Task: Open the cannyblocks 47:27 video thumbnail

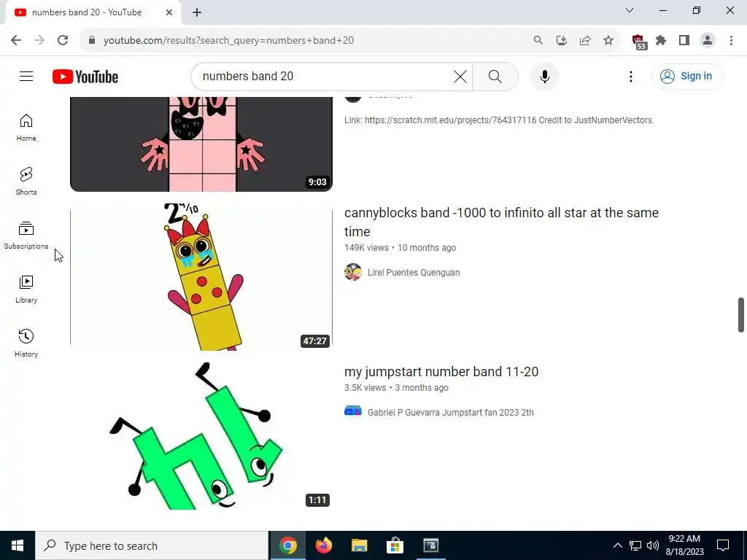Action: tap(201, 276)
